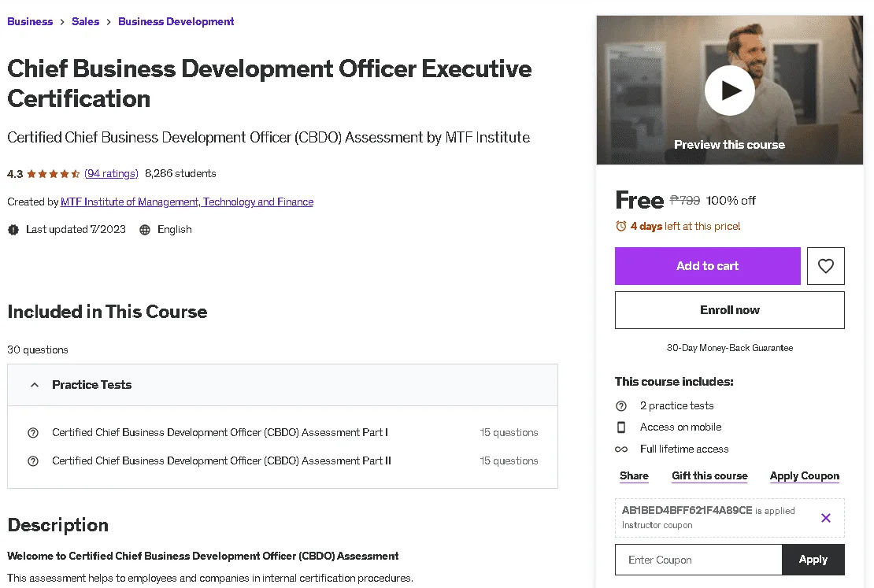874x588 pixels.
Task: Click the Practice Tests section header
Action: (283, 385)
